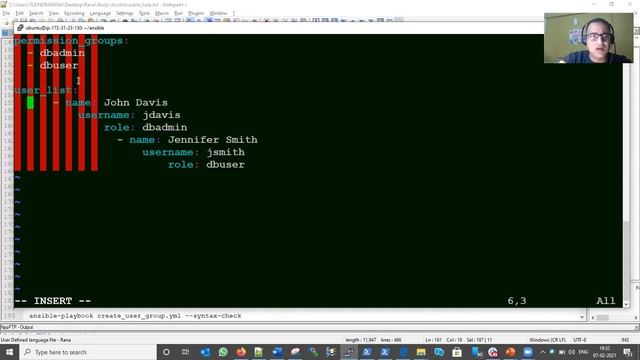Open Zoom from the taskbar
The width and height of the screenshot is (640, 360).
528,352
